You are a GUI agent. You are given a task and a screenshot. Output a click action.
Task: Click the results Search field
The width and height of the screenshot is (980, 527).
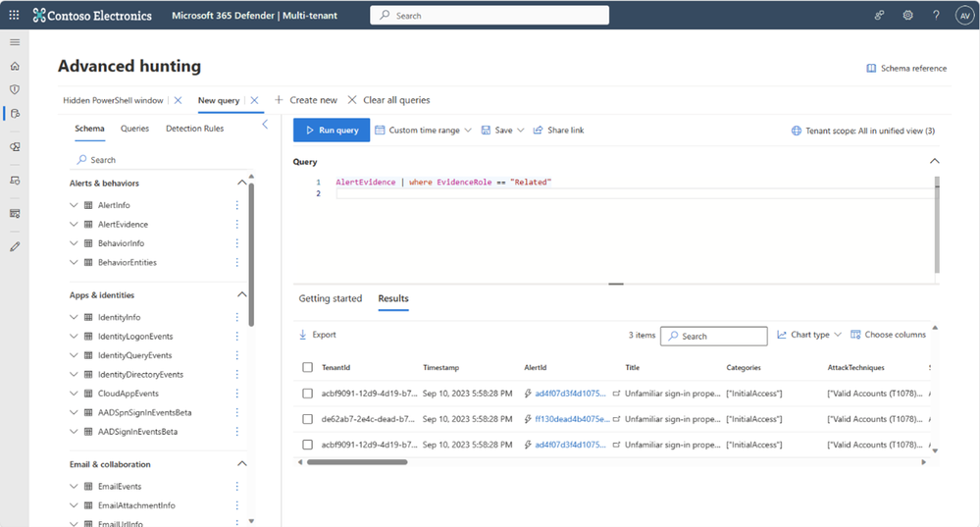click(x=714, y=336)
